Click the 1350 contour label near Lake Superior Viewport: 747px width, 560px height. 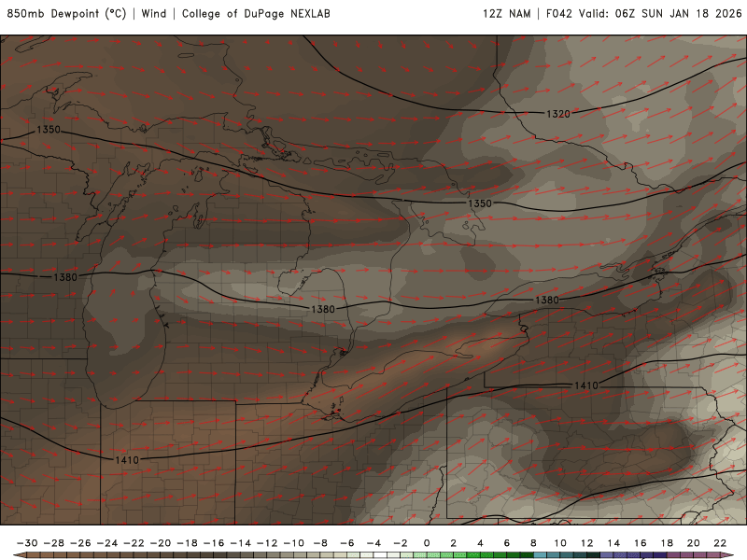pyautogui.click(x=49, y=130)
